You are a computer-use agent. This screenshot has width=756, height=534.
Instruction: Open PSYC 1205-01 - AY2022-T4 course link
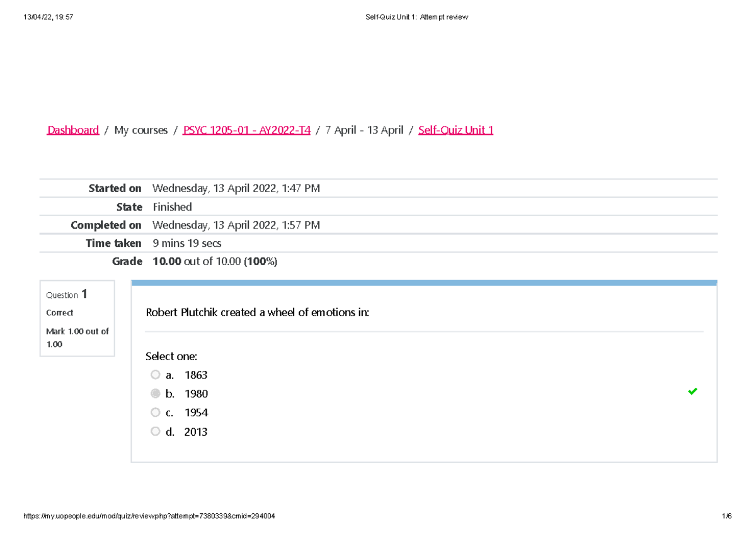click(246, 130)
